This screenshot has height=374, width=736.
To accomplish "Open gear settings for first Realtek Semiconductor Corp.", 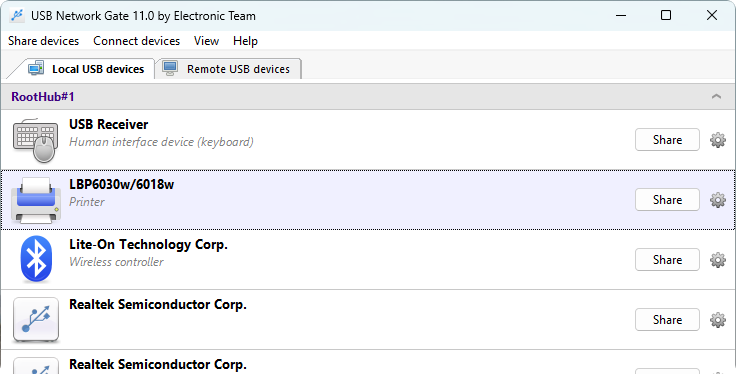I will coord(717,320).
